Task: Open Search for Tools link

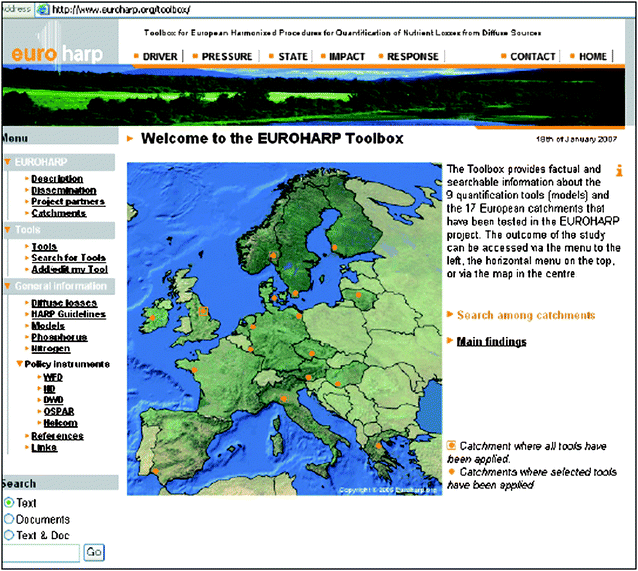Action: [68, 258]
